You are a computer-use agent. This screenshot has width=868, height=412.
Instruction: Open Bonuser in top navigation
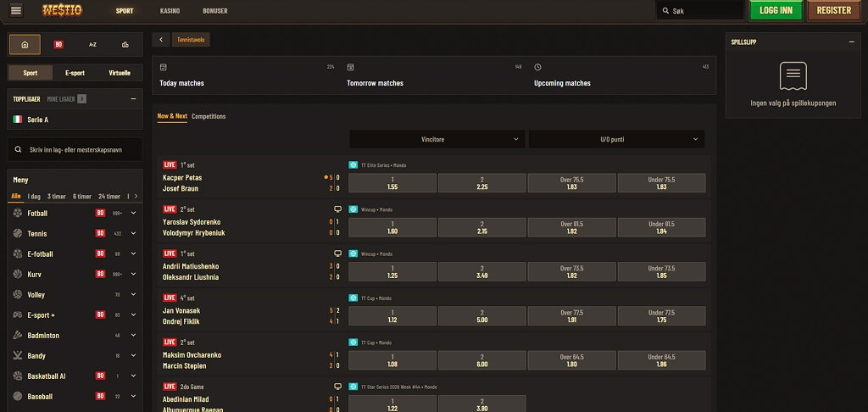coord(214,10)
